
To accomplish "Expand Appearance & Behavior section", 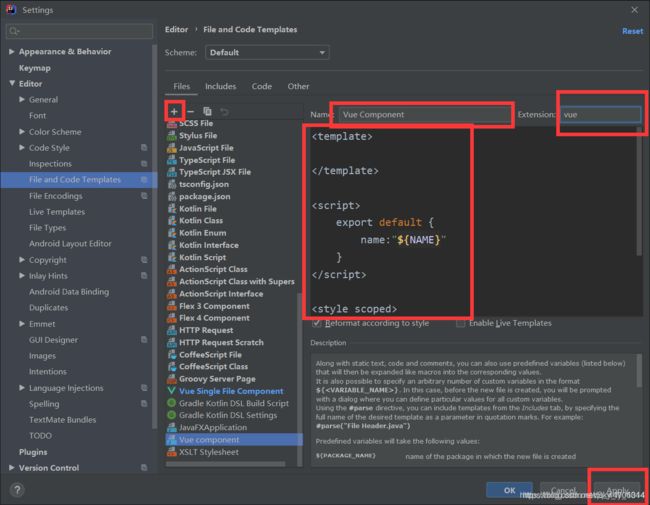I will pyautogui.click(x=12, y=51).
